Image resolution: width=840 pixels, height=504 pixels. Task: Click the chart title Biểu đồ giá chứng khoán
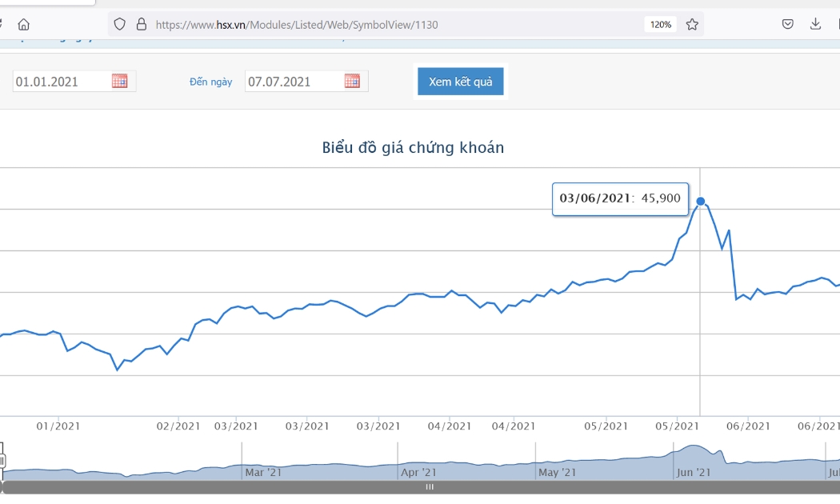(413, 148)
